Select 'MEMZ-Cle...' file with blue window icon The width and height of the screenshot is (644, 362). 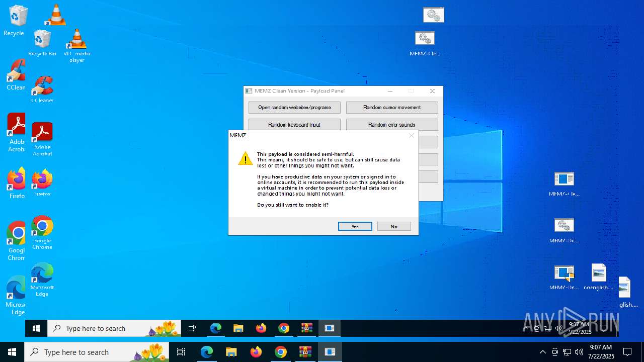564,184
